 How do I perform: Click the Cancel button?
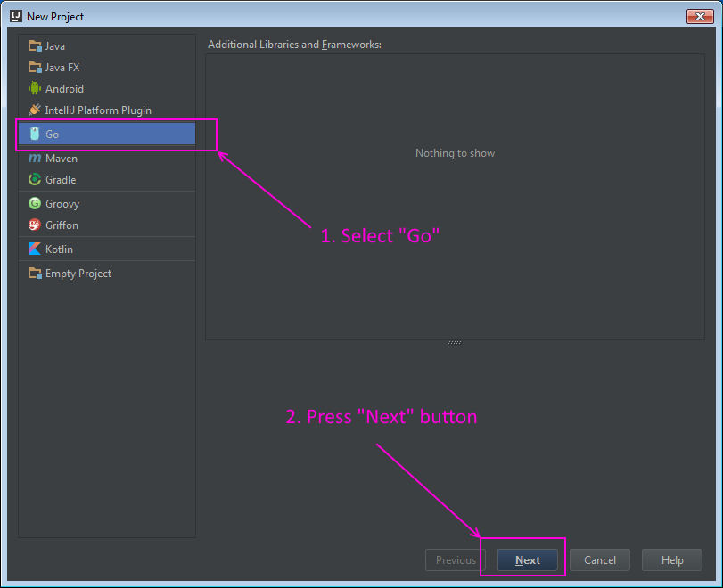(599, 559)
